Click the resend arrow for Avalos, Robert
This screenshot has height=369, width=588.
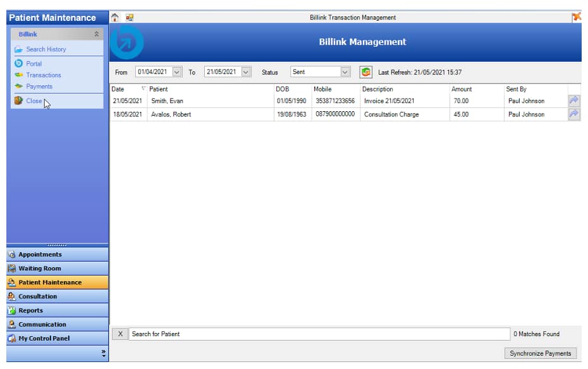[574, 114]
